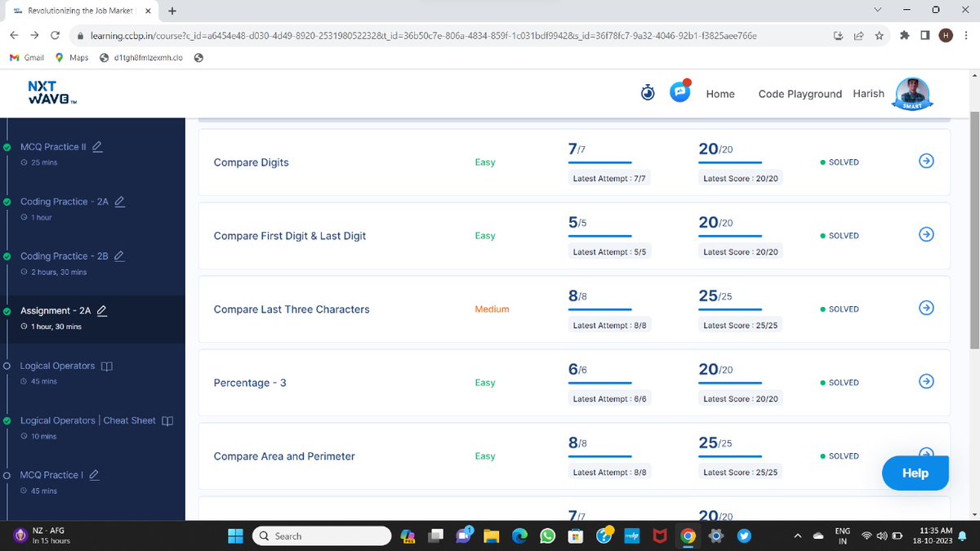Open the d1tgh8fmlzexmh.clo bookmark
Screen dimensions: 980x551
(x=140, y=57)
